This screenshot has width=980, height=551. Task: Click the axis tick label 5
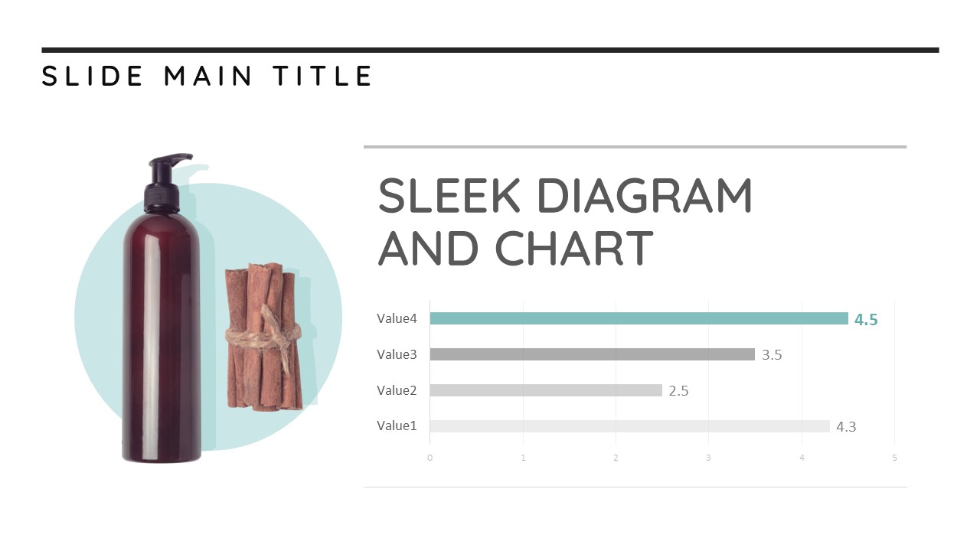(x=894, y=458)
